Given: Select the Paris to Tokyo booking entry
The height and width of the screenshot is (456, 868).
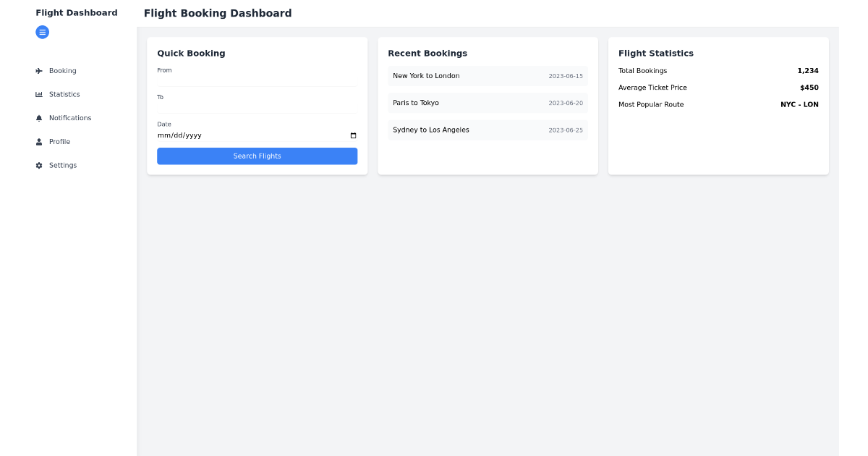Looking at the screenshot, I should (x=488, y=103).
